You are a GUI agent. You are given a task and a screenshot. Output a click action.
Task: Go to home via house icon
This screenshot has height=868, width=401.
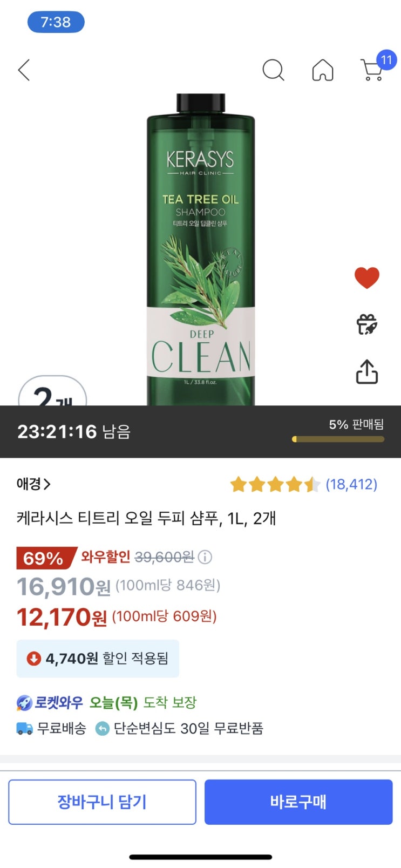[x=323, y=70]
